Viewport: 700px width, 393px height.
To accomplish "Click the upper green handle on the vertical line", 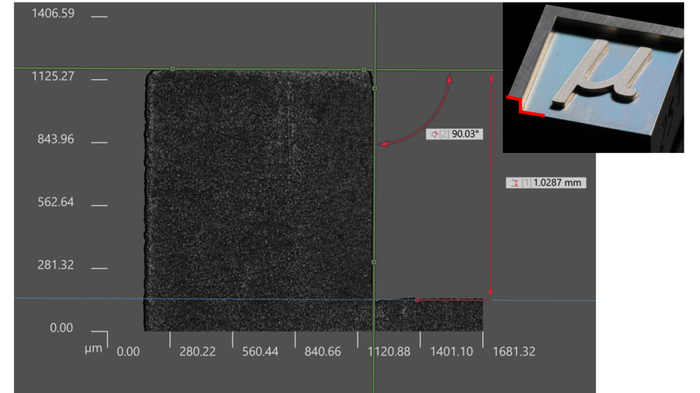I will tap(375, 88).
